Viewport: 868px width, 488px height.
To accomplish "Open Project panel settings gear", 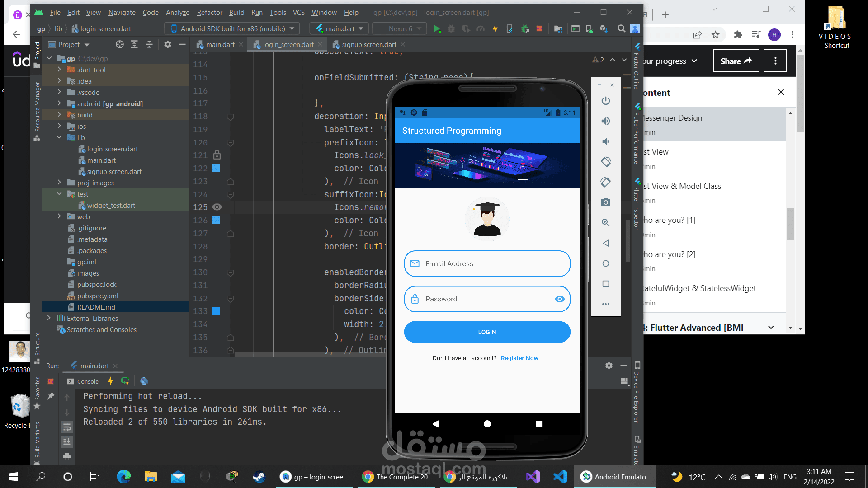I will coord(168,44).
